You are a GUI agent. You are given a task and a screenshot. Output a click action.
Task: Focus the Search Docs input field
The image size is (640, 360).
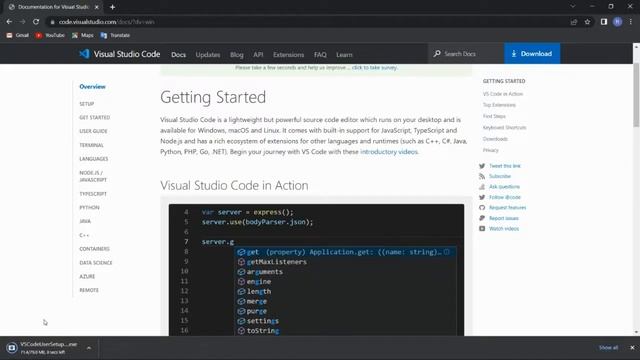point(466,53)
